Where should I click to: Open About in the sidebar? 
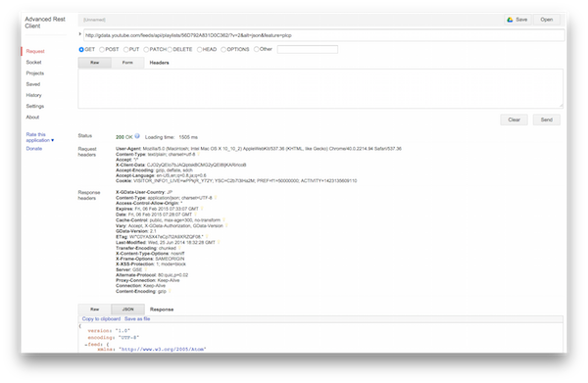[32, 117]
